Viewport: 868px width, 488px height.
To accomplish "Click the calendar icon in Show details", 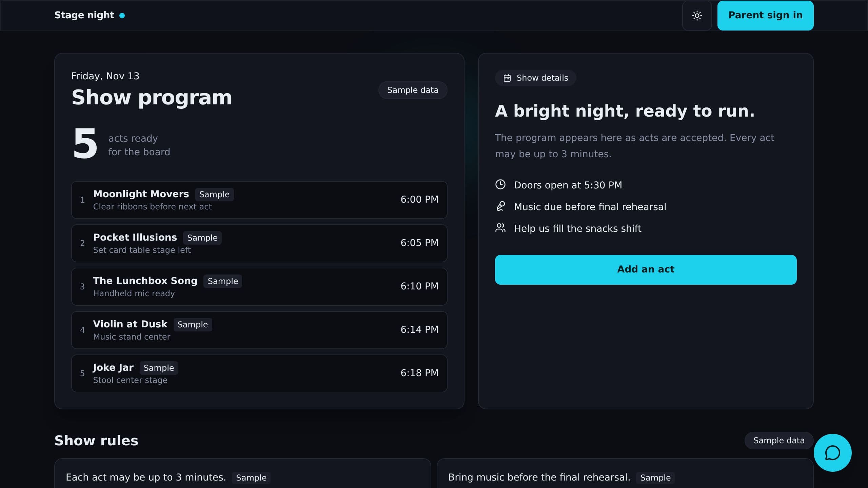I will pos(507,78).
